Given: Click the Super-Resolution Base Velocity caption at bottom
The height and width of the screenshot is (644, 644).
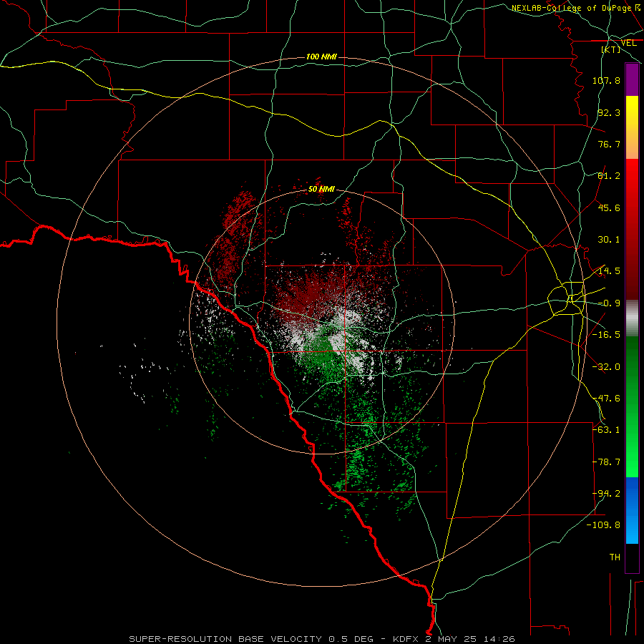Looking at the screenshot, I should click(x=322, y=639).
